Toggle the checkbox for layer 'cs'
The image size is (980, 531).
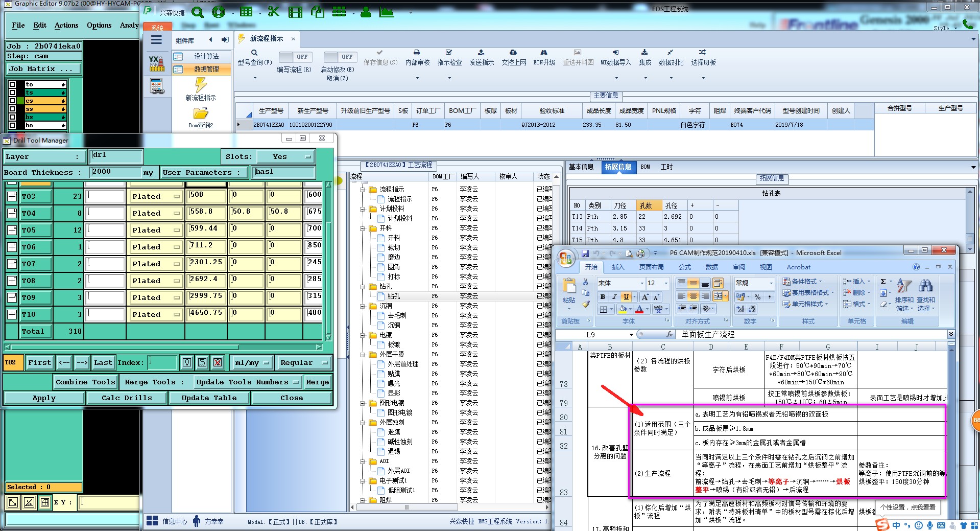pos(12,101)
